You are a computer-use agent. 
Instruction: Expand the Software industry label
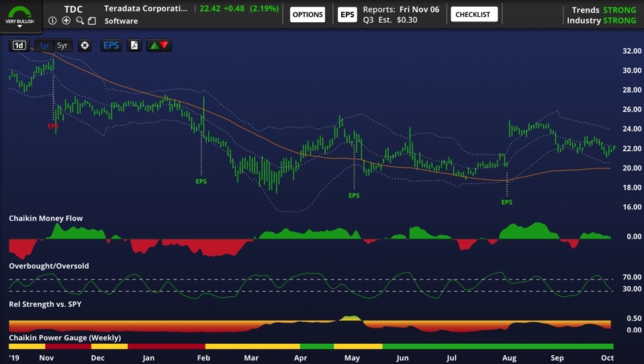tap(122, 21)
